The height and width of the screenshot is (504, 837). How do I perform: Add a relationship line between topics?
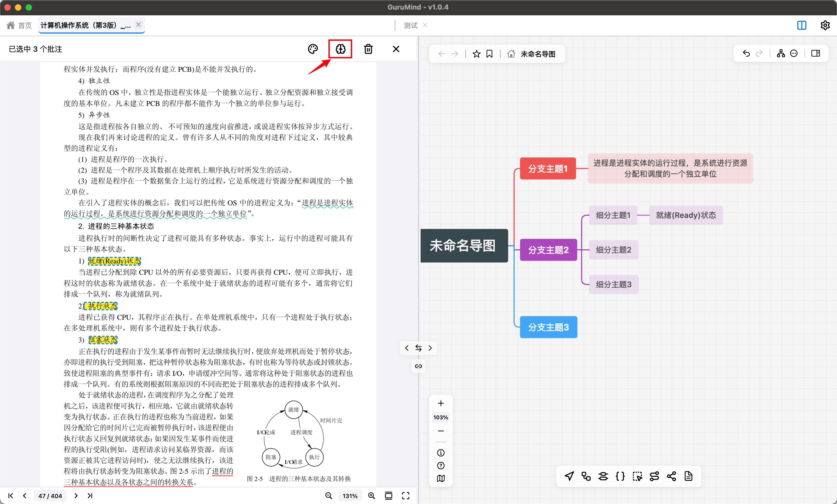pyautogui.click(x=655, y=476)
